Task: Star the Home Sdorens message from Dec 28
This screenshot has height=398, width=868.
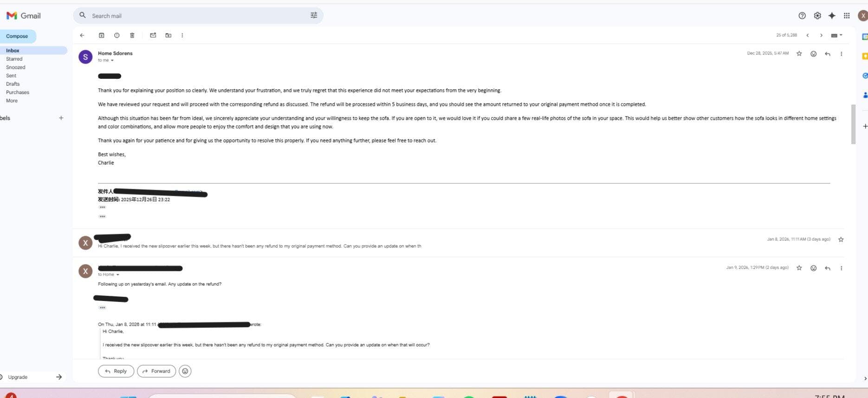Action: click(799, 54)
